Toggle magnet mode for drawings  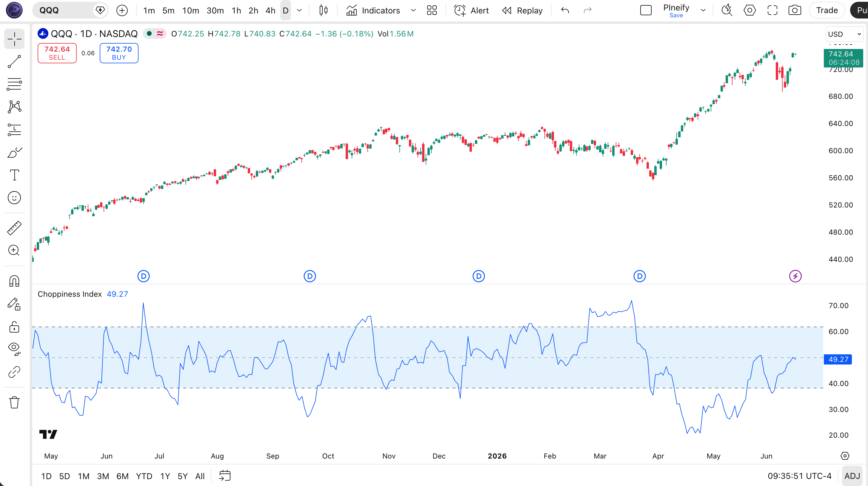(14, 281)
